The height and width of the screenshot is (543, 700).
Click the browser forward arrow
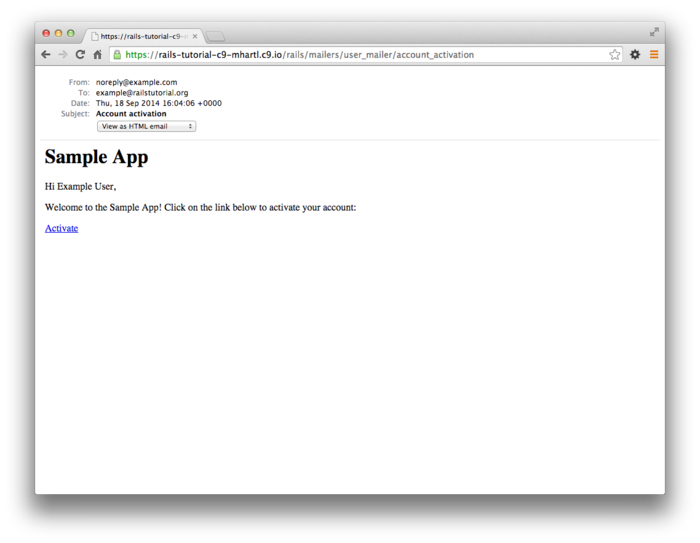click(x=63, y=54)
